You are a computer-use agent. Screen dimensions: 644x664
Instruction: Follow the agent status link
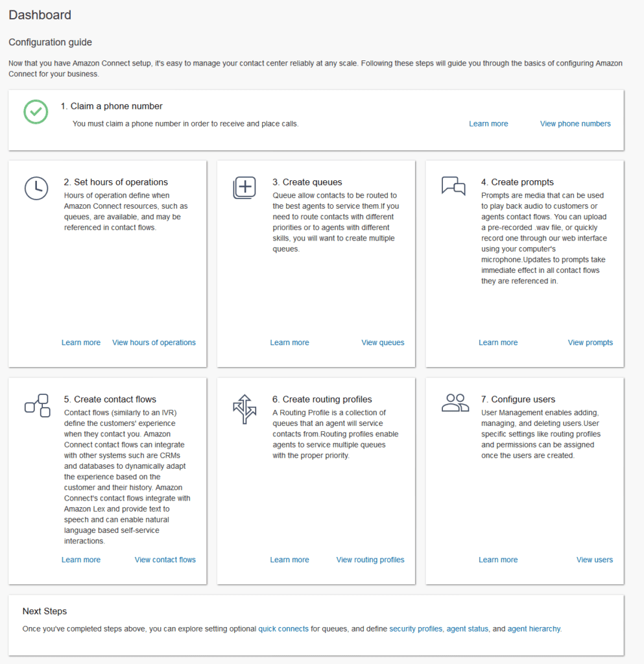point(468,629)
